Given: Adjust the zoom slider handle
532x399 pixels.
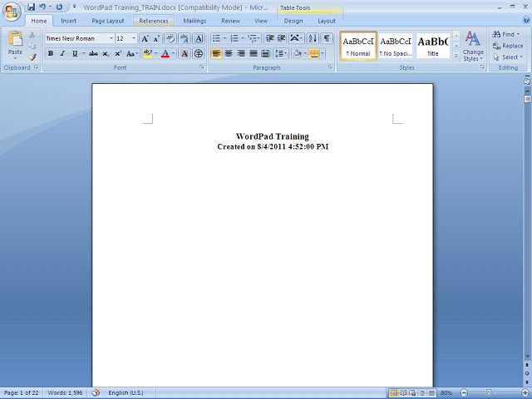Looking at the screenshot, I should [x=489, y=393].
